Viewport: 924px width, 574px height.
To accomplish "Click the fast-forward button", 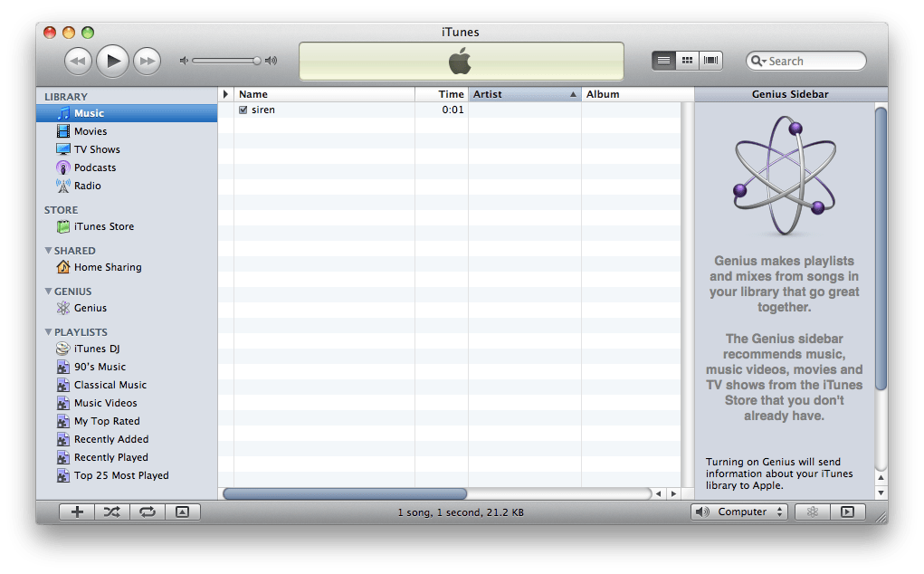I will (x=147, y=60).
